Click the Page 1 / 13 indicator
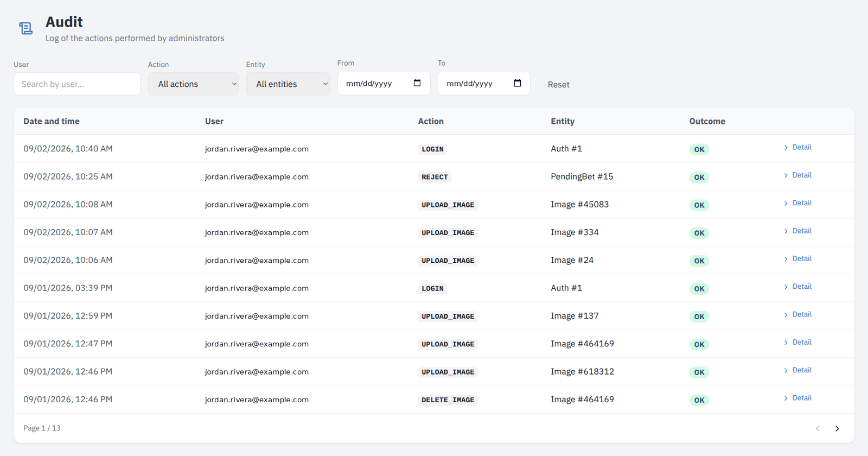This screenshot has width=868, height=456. (42, 428)
